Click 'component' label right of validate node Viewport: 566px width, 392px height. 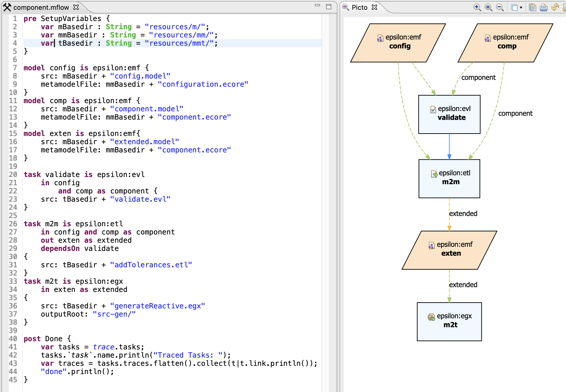(x=515, y=113)
